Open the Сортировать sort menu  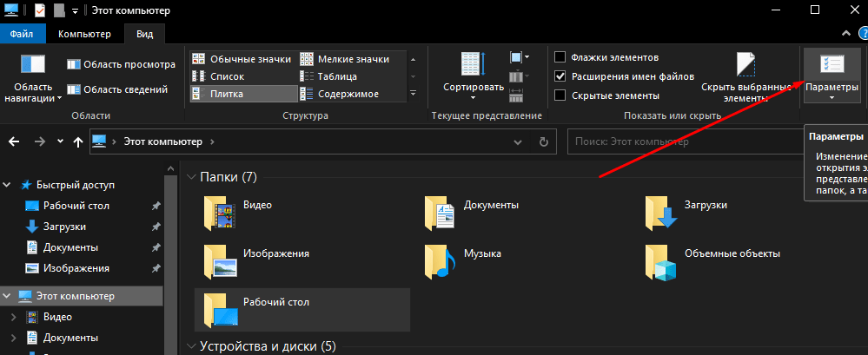coord(473,71)
